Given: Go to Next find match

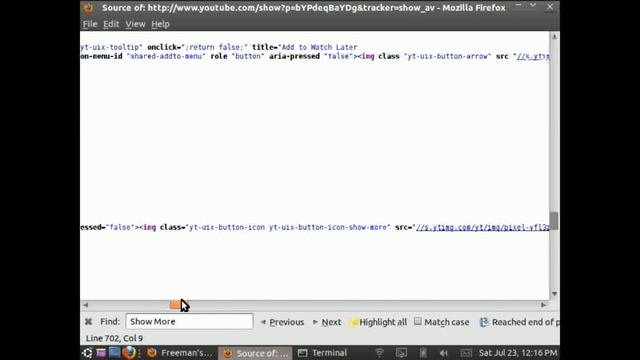Looking at the screenshot, I should [x=327, y=322].
